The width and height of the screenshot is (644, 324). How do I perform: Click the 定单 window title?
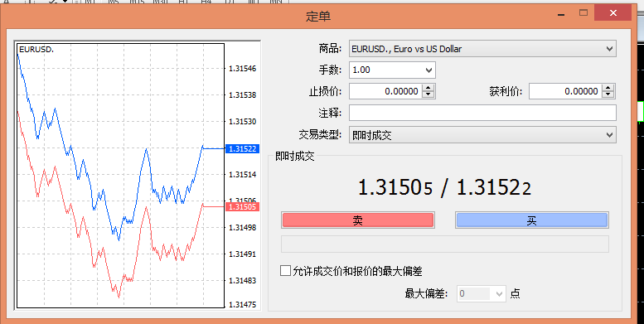click(x=318, y=17)
